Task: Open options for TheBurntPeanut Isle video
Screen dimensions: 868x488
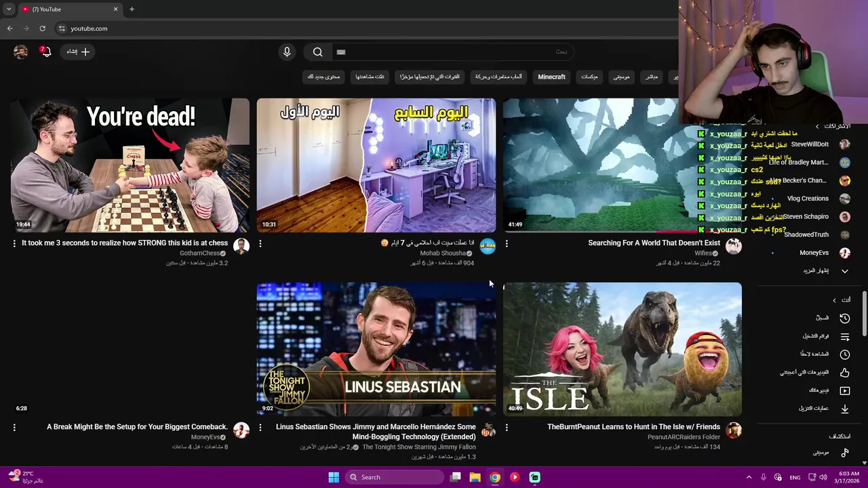Action: click(x=507, y=427)
